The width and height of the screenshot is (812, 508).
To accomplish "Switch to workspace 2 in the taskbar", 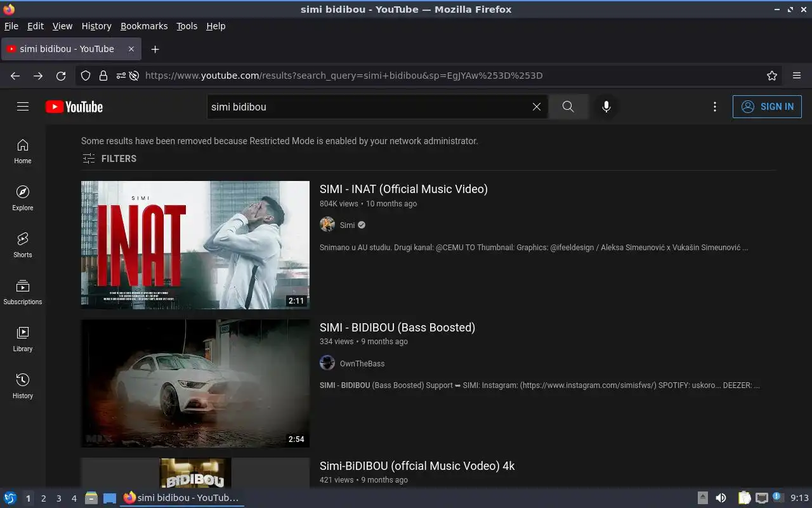I will point(43,498).
